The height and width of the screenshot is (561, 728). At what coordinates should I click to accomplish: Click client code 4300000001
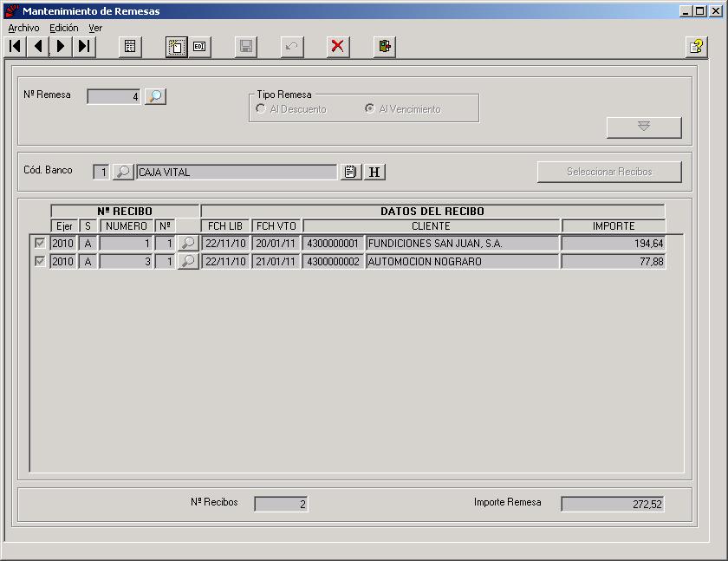pyautogui.click(x=333, y=244)
